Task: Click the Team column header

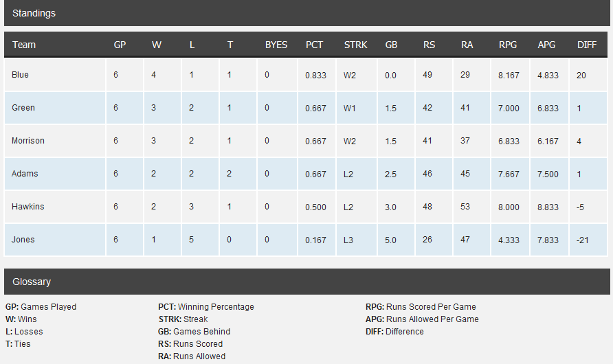Action: tap(24, 45)
